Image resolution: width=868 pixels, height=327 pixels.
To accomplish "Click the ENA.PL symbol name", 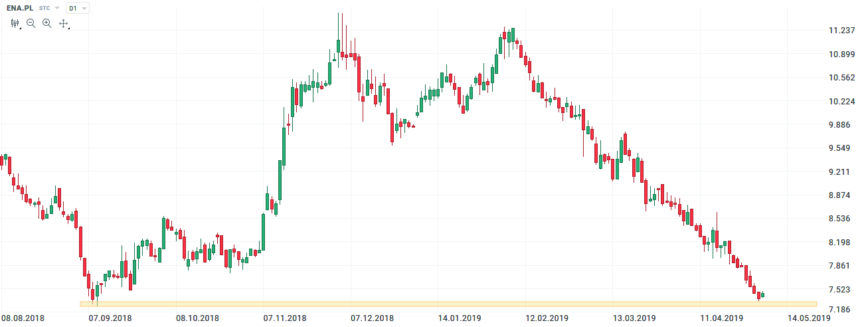I will pyautogui.click(x=20, y=9).
